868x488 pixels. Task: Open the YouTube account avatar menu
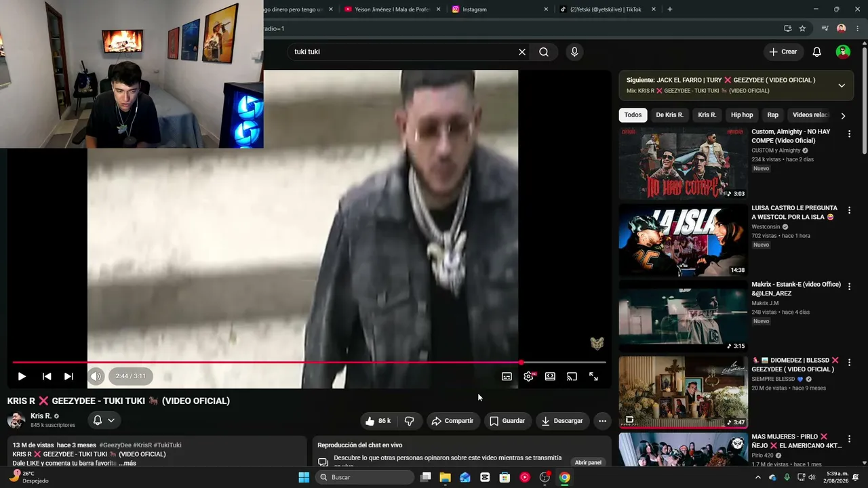click(843, 52)
